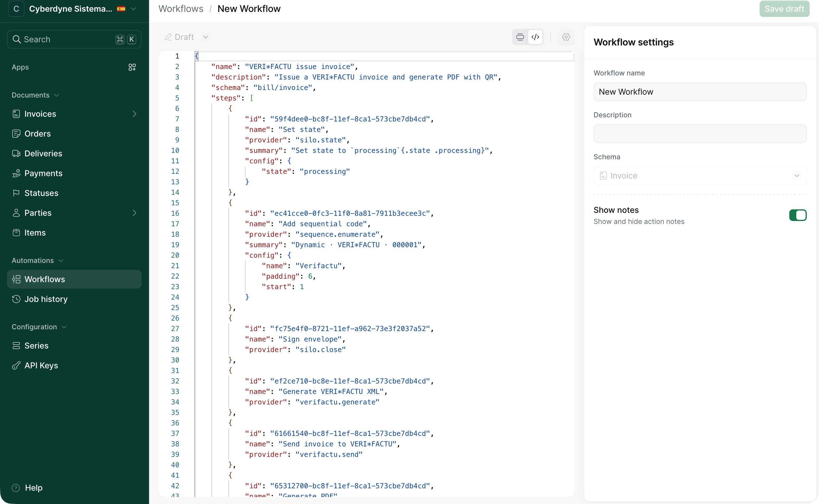Click the Description input field
Screen dimensions: 819x504
point(700,134)
